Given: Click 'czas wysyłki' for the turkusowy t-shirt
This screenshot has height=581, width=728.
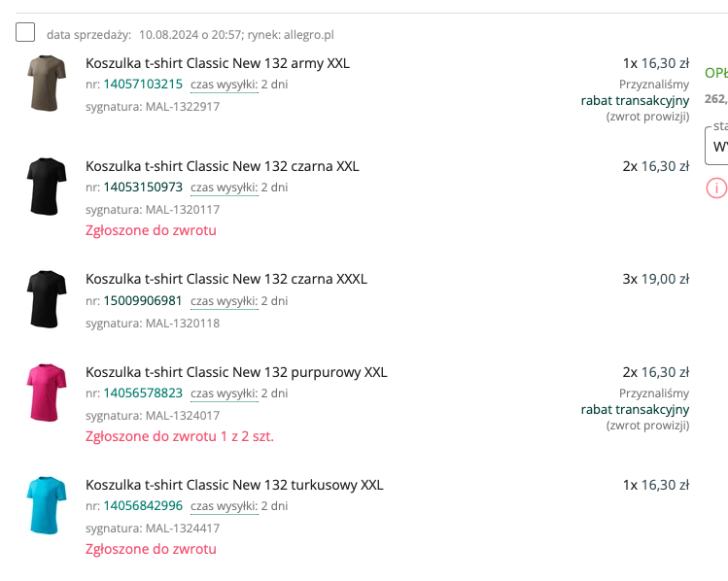Looking at the screenshot, I should [x=224, y=506].
